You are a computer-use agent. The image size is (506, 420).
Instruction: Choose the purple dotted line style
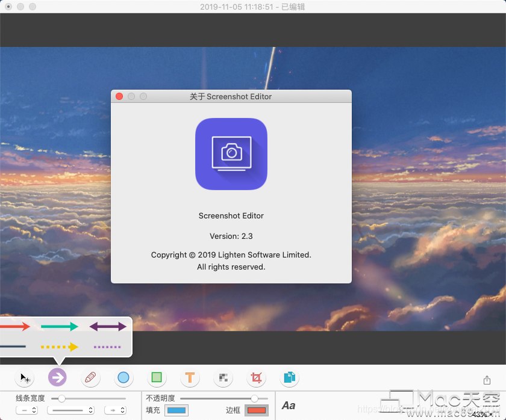coord(107,347)
